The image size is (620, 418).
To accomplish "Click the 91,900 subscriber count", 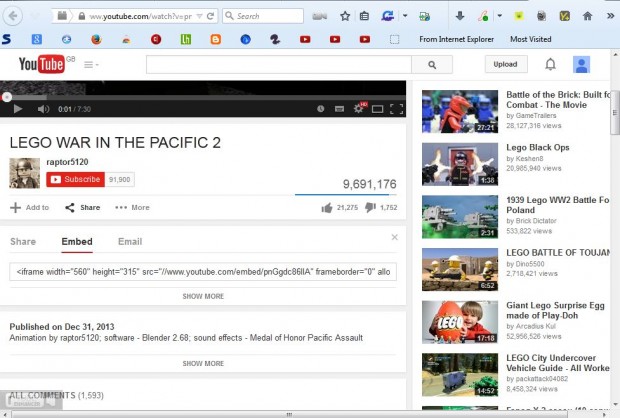I will pos(120,180).
